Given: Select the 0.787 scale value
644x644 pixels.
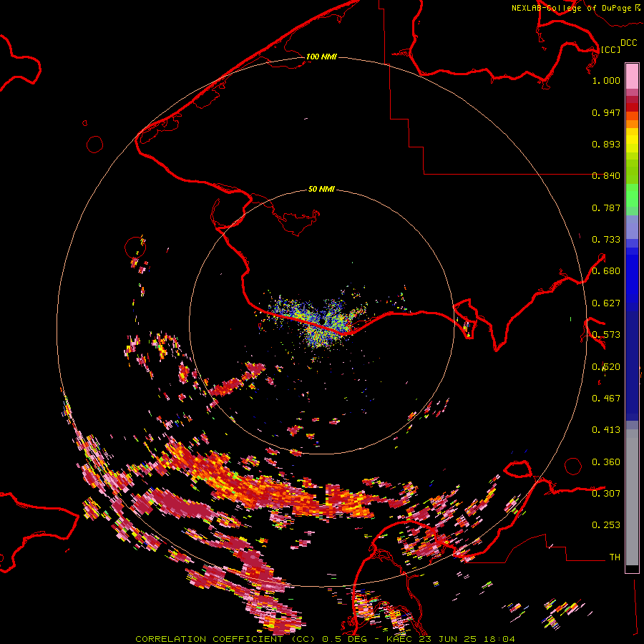Looking at the screenshot, I should [606, 208].
